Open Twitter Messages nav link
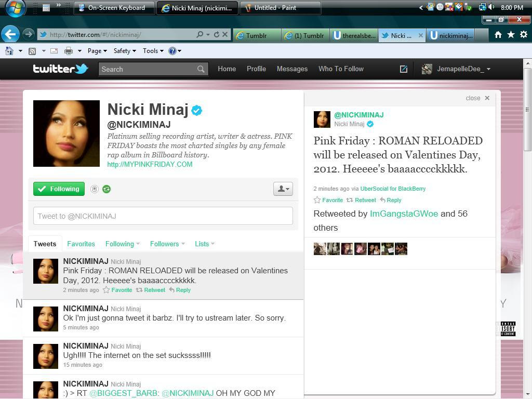 point(292,69)
